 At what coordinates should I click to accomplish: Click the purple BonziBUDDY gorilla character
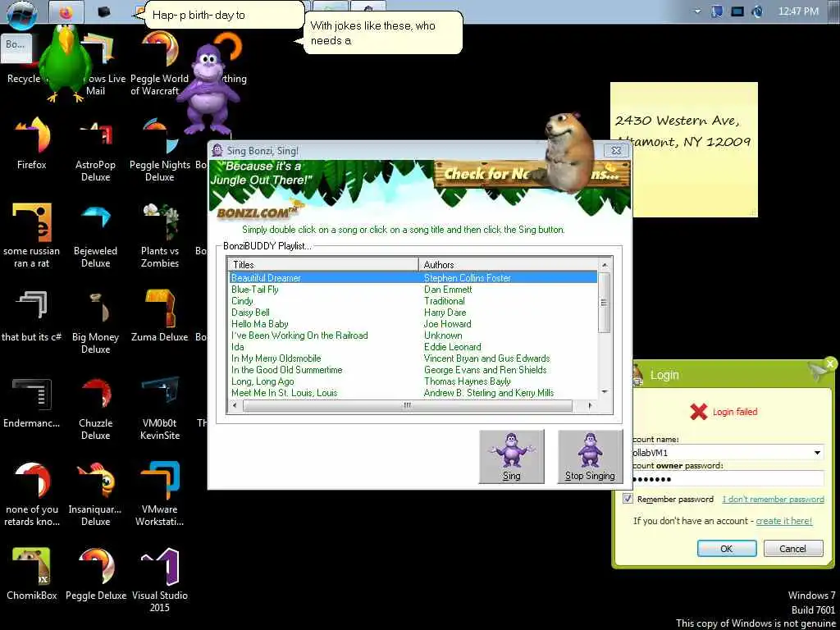pyautogui.click(x=208, y=89)
